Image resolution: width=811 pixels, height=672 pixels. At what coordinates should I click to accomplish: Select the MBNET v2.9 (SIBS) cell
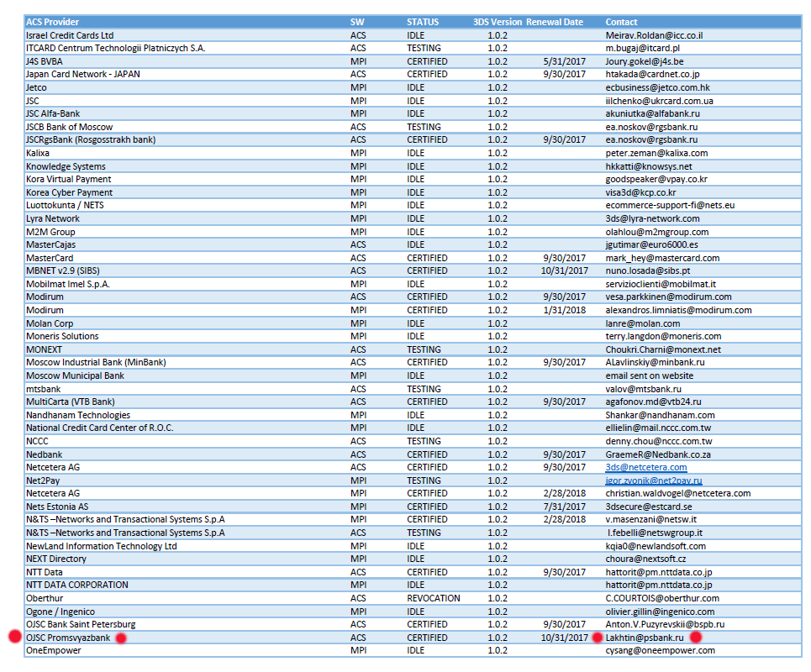pyautogui.click(x=62, y=270)
